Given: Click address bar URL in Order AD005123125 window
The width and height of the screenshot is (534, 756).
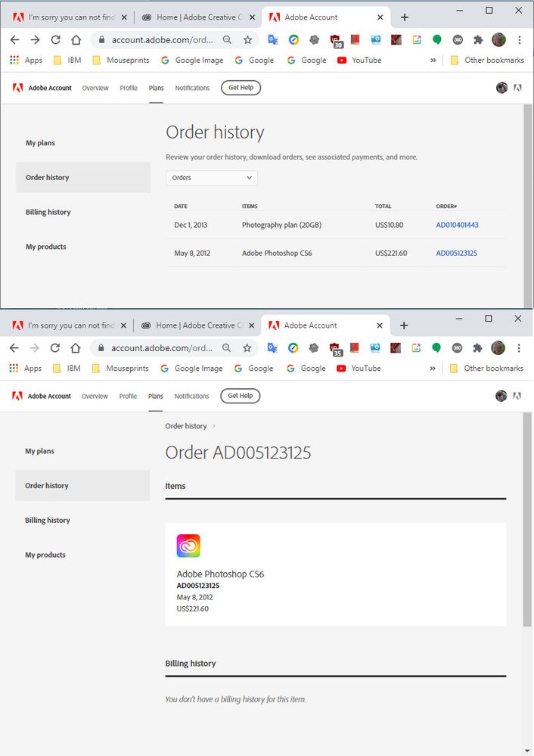Looking at the screenshot, I should [x=162, y=348].
